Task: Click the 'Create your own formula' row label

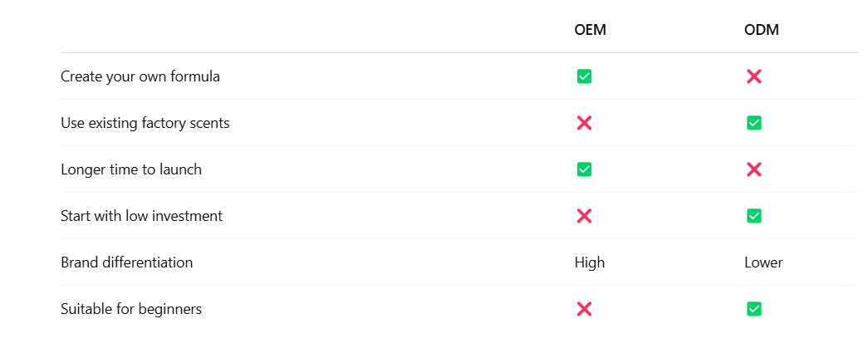Action: tap(140, 76)
